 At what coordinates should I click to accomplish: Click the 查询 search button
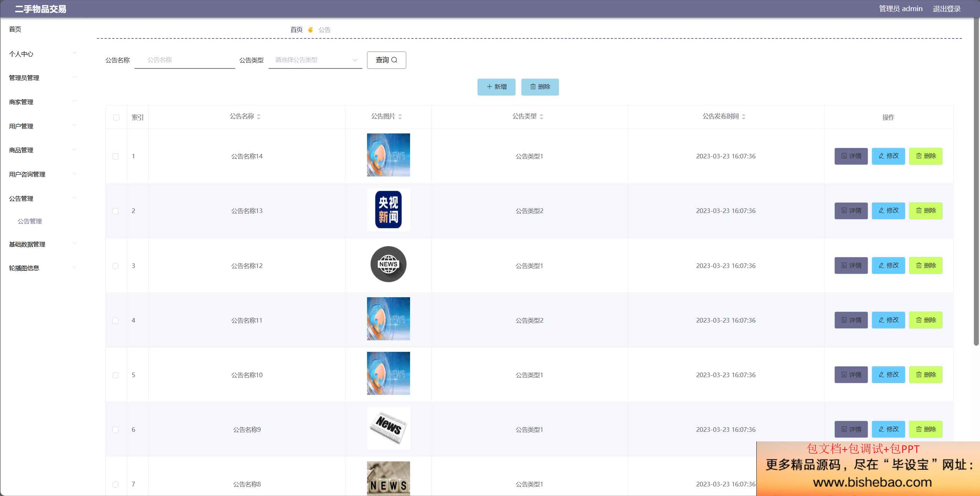coord(386,60)
